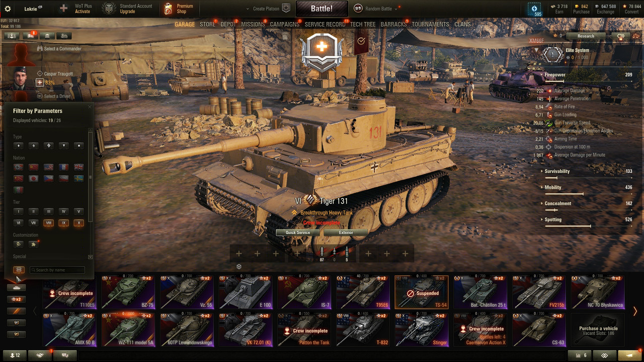Enable the Tier VI filter

pyautogui.click(x=19, y=223)
